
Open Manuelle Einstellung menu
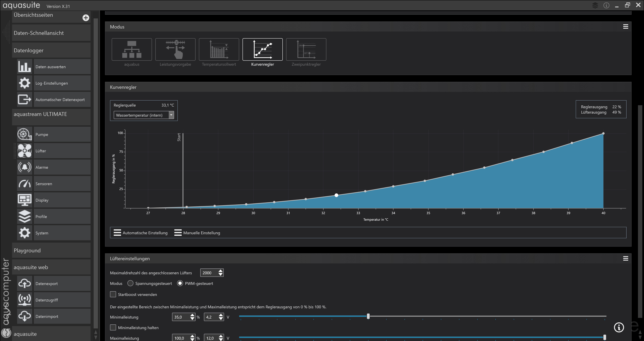tap(197, 233)
